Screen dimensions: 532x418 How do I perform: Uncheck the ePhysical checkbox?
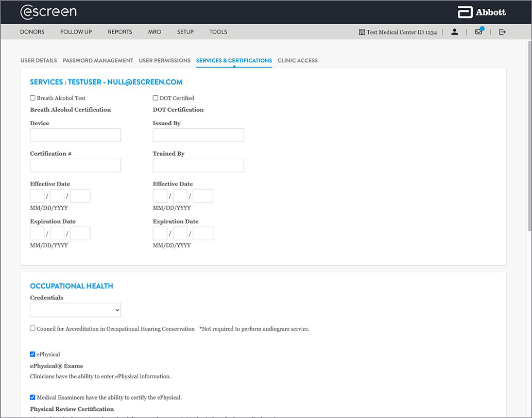pyautogui.click(x=33, y=354)
